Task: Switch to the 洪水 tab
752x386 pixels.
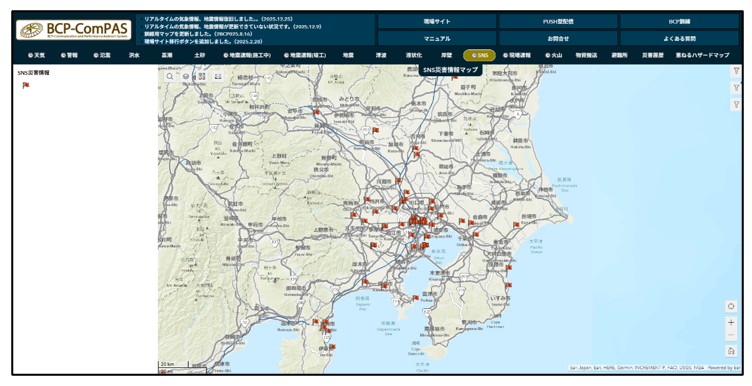Action: (x=134, y=55)
